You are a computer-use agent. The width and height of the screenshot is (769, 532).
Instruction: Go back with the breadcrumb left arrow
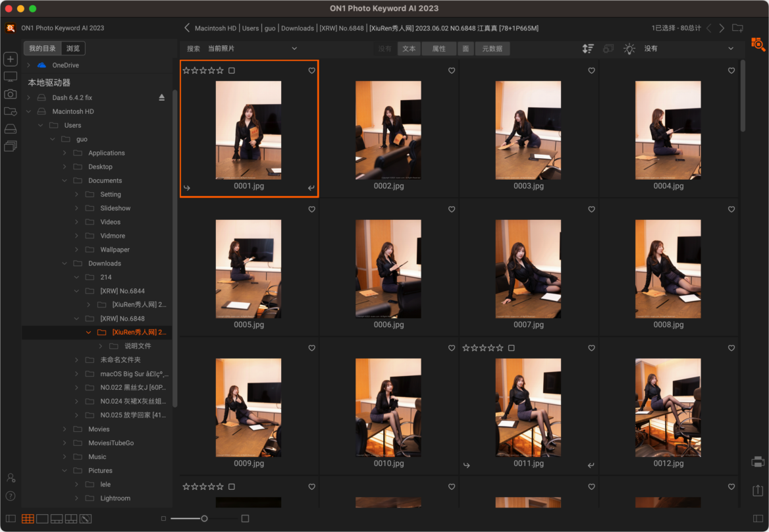coord(187,28)
